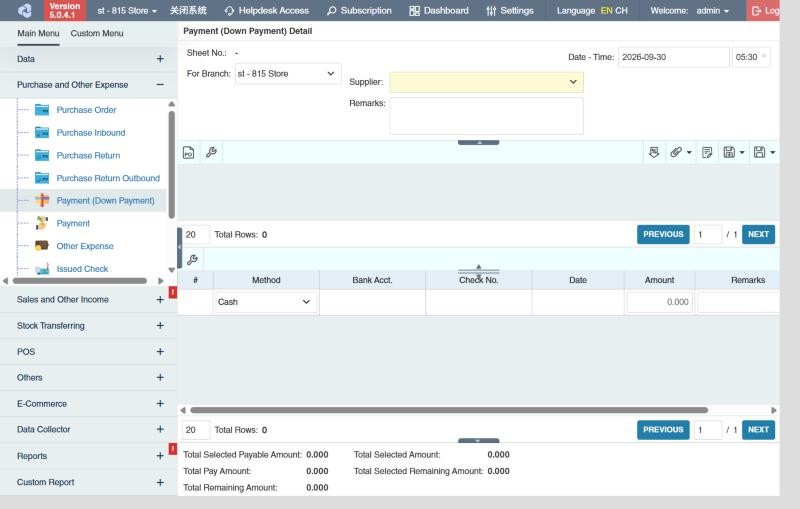800x509 pixels.
Task: Open the For Branch dropdown
Action: coord(288,73)
